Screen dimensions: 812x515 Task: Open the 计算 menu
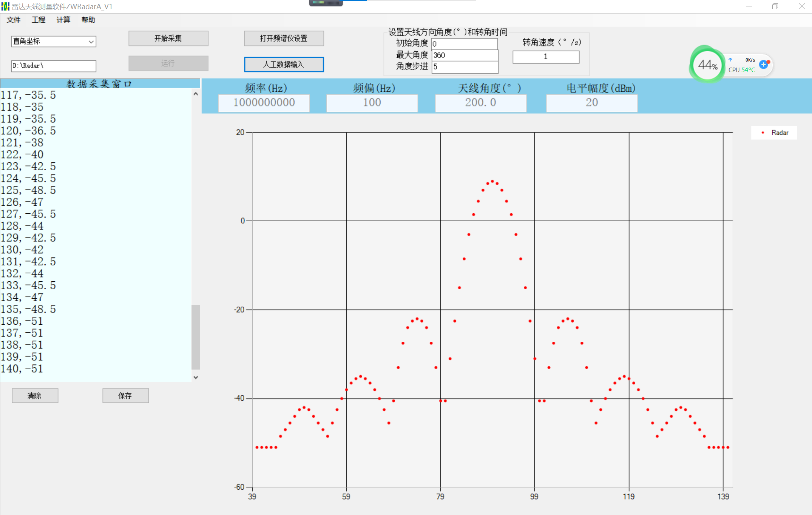click(x=63, y=20)
